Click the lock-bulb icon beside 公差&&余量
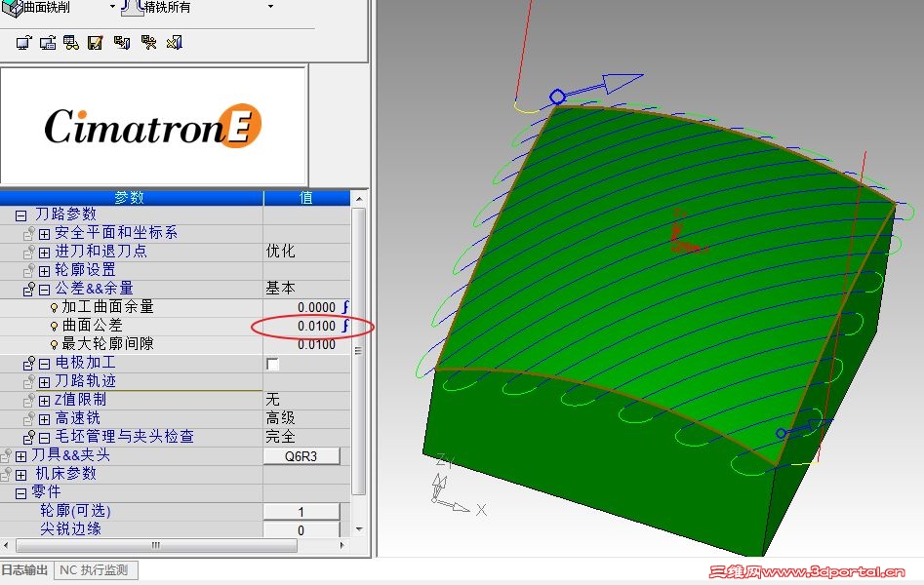The width and height of the screenshot is (924, 585). [29, 290]
